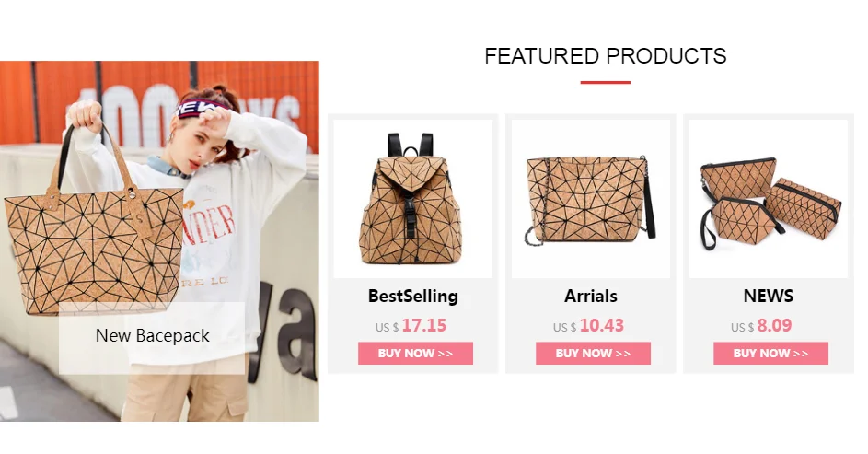
Task: Click BUY NOW under BestSelling
Action: [415, 354]
